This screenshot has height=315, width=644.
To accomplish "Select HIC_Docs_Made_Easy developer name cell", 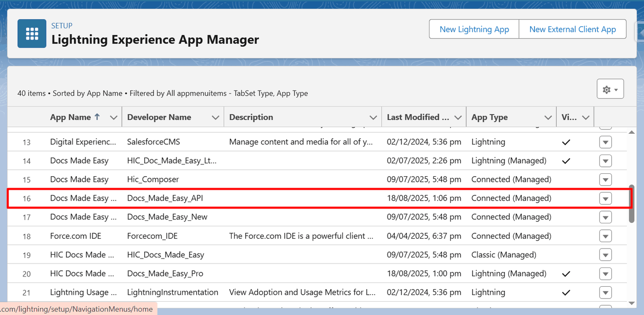I will [165, 255].
